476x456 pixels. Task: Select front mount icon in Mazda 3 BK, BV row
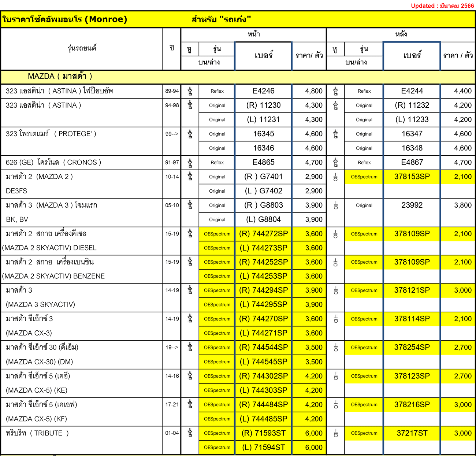click(x=190, y=205)
